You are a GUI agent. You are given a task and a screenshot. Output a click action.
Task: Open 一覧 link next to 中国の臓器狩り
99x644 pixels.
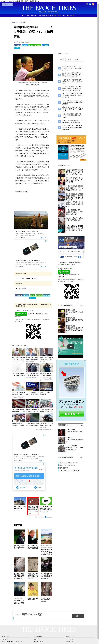(x=81, y=425)
